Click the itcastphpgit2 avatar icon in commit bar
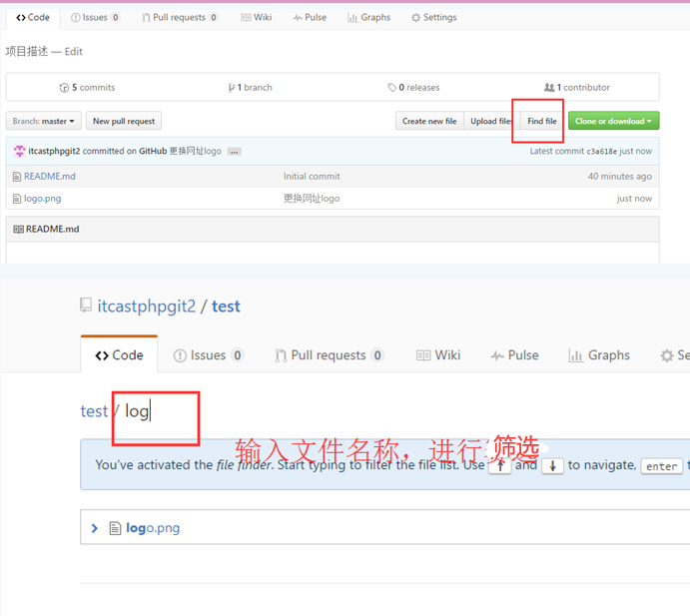This screenshot has width=690, height=616. tap(19, 151)
